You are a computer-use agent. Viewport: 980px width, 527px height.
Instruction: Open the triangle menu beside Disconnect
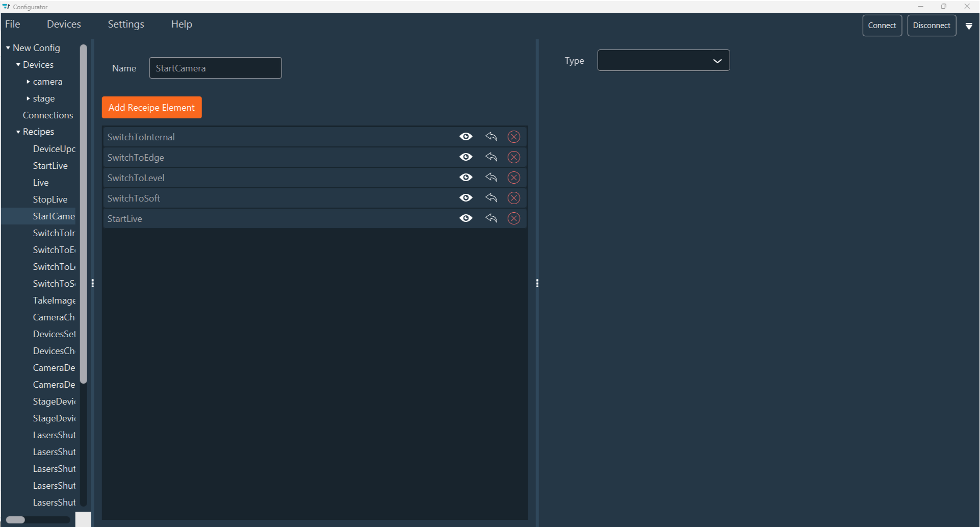click(x=969, y=26)
